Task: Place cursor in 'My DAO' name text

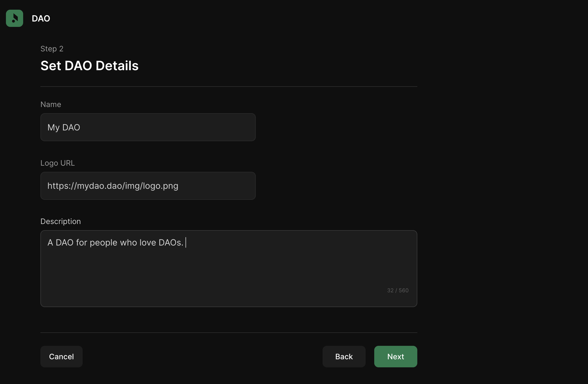Action: (64, 127)
